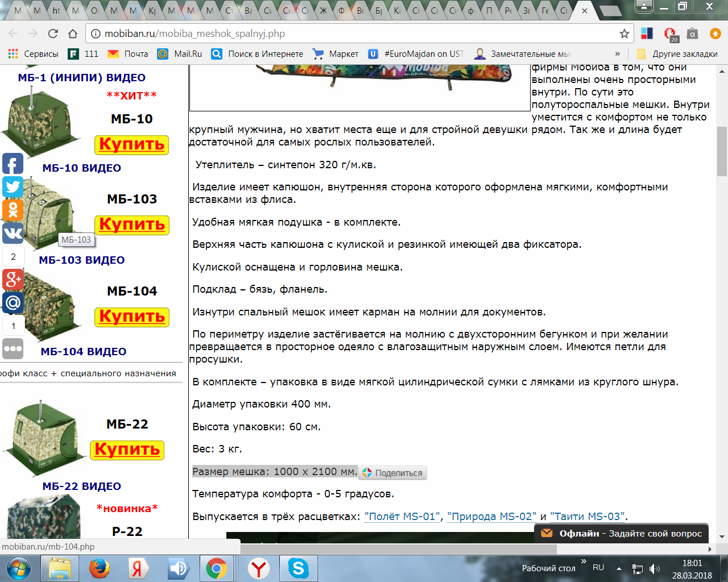Open the Почта bookmark

coord(128,54)
